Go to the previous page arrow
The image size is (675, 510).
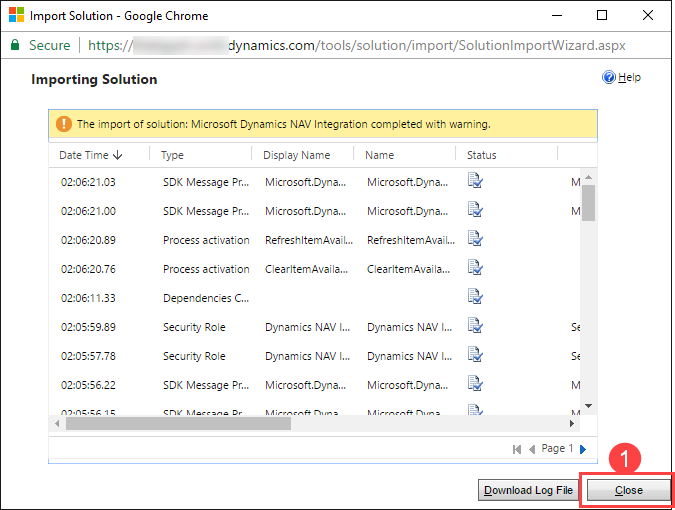point(532,449)
